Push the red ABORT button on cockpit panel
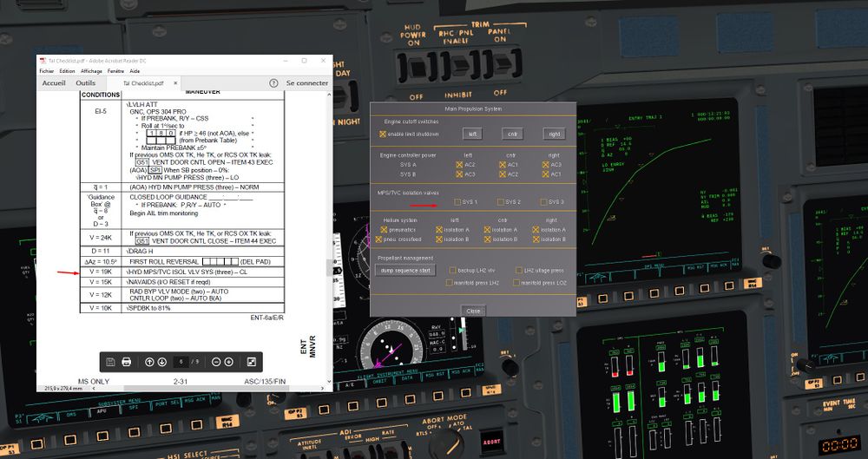The image size is (868, 459). tap(491, 442)
